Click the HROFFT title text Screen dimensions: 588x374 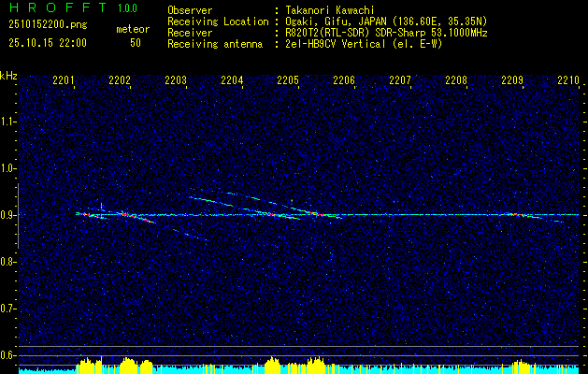coord(58,7)
